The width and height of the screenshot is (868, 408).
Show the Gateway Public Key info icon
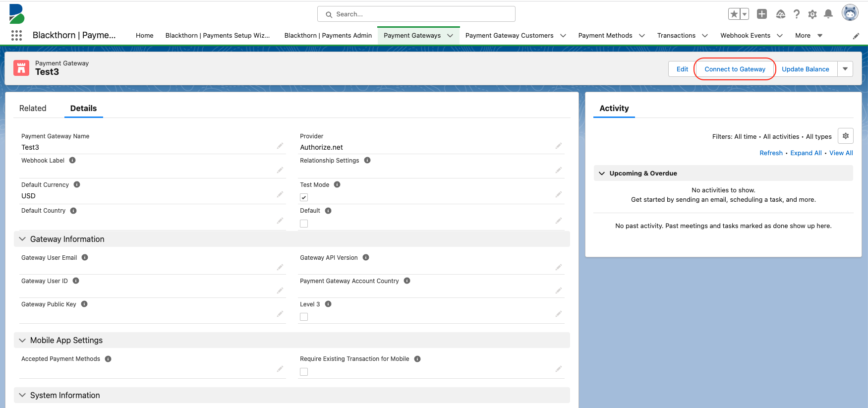[84, 304]
